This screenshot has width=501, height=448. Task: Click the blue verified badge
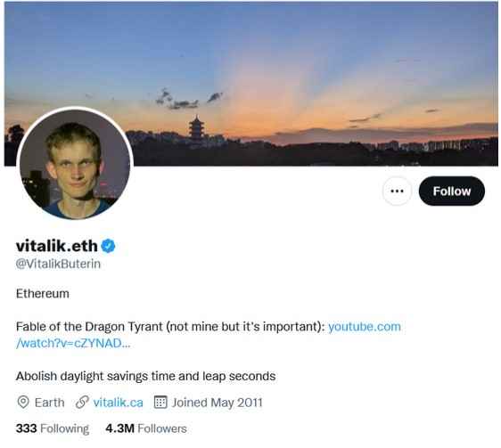[x=108, y=246]
